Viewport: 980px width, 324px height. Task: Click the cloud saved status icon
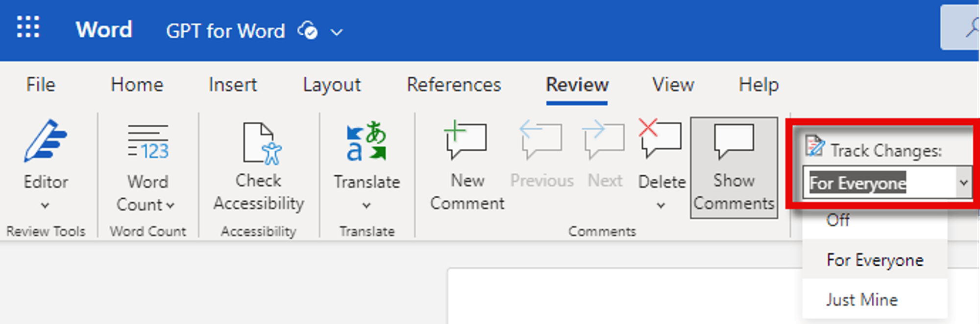[x=307, y=30]
